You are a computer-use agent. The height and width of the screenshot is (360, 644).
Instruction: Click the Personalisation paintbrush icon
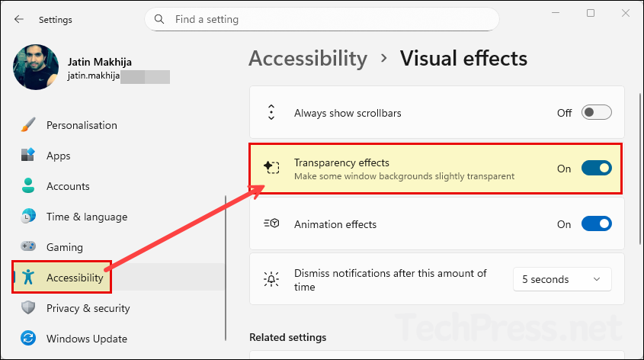click(x=28, y=125)
